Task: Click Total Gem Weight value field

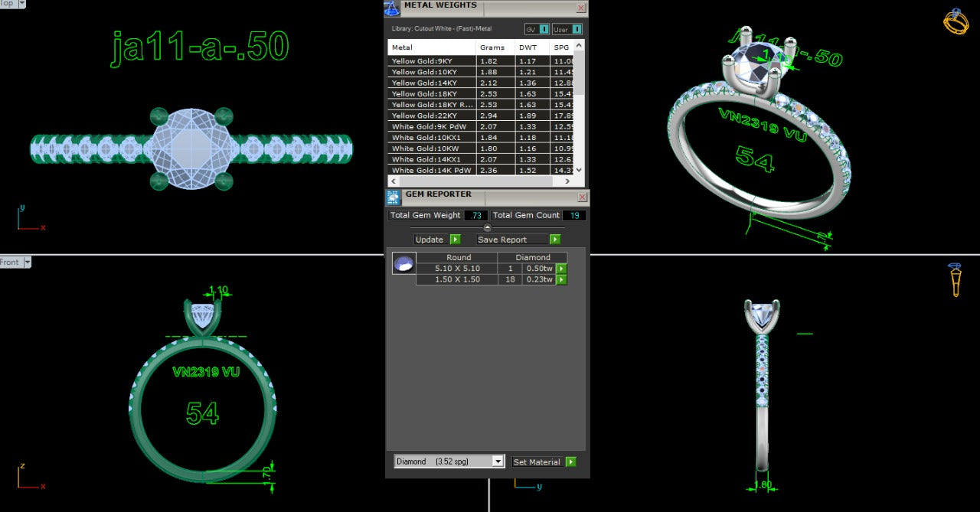Action: pyautogui.click(x=475, y=216)
